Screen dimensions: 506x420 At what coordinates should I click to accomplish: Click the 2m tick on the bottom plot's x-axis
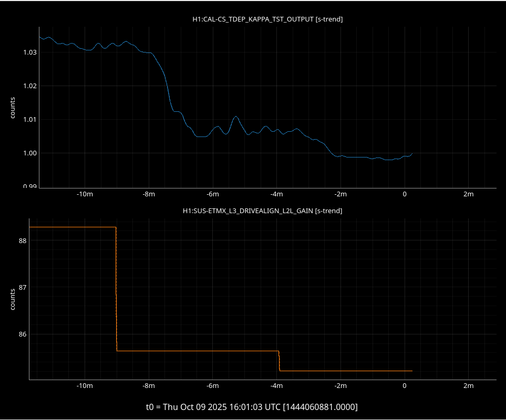468,386
